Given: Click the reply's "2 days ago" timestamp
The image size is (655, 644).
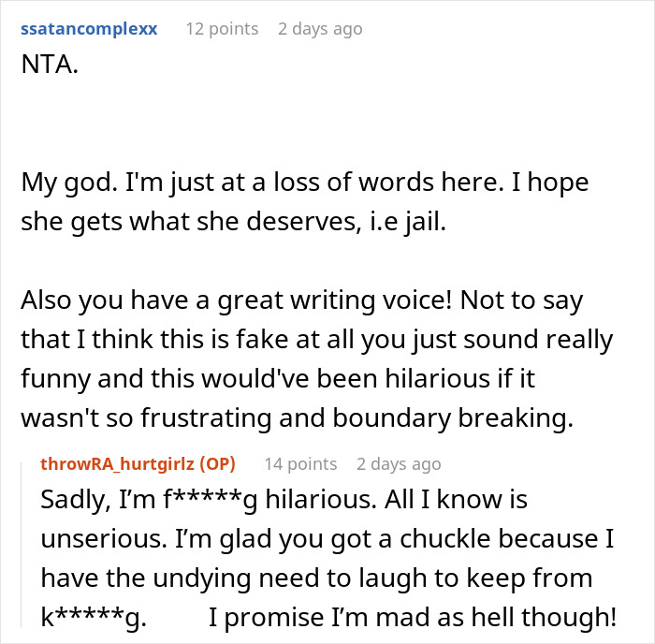Looking at the screenshot, I should tap(398, 463).
